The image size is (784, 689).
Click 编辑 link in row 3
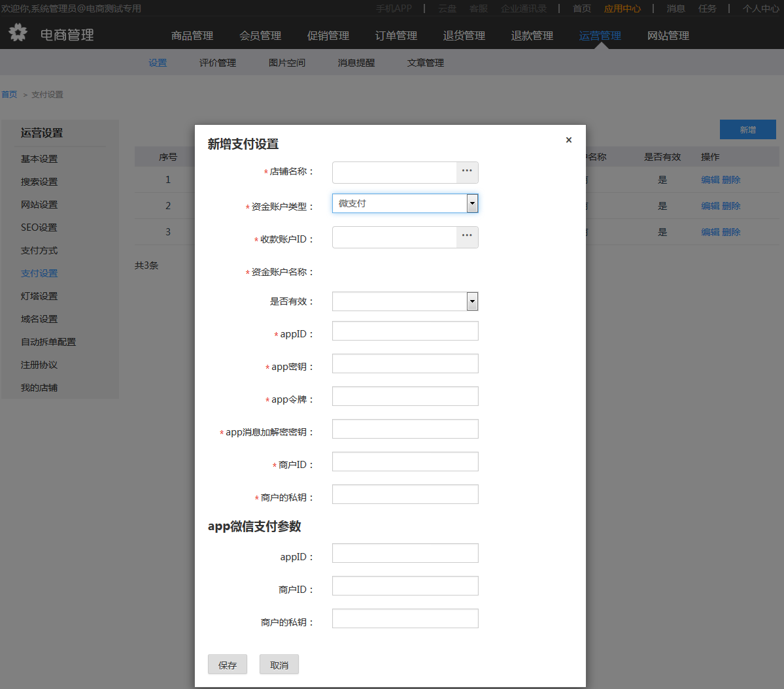tap(710, 232)
